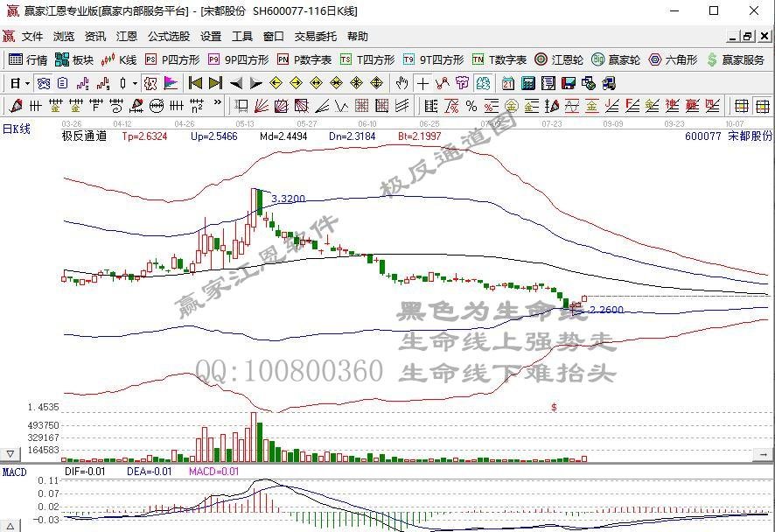Open the 六角形 hexagon tool
775x532 pixels.
(673, 59)
